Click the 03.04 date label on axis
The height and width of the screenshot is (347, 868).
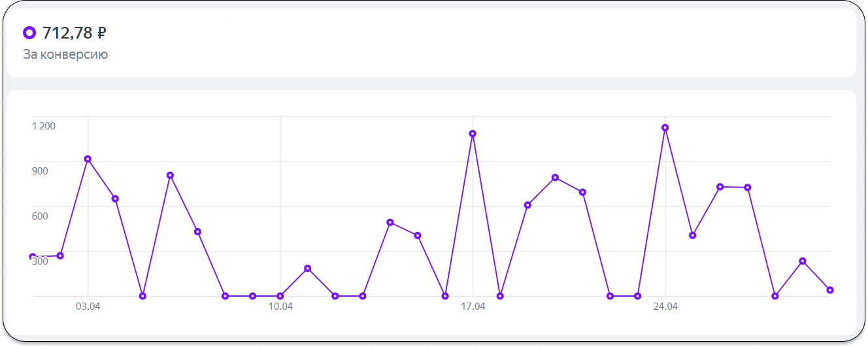coord(88,306)
